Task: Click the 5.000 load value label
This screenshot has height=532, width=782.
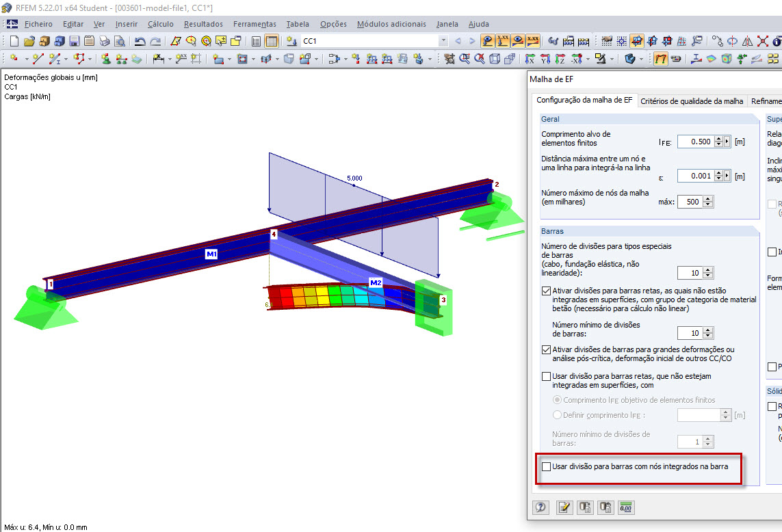Action: [354, 178]
